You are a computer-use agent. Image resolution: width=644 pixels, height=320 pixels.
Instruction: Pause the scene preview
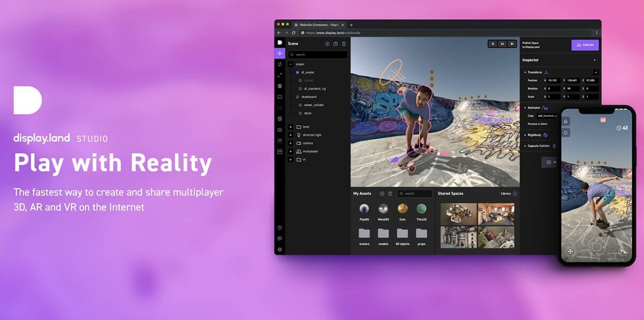(x=502, y=44)
